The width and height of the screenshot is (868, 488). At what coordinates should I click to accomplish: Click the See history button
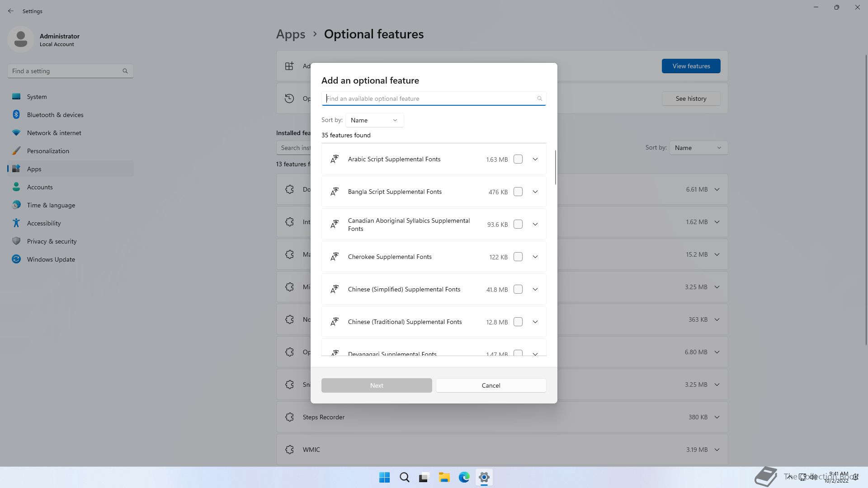[x=691, y=99]
